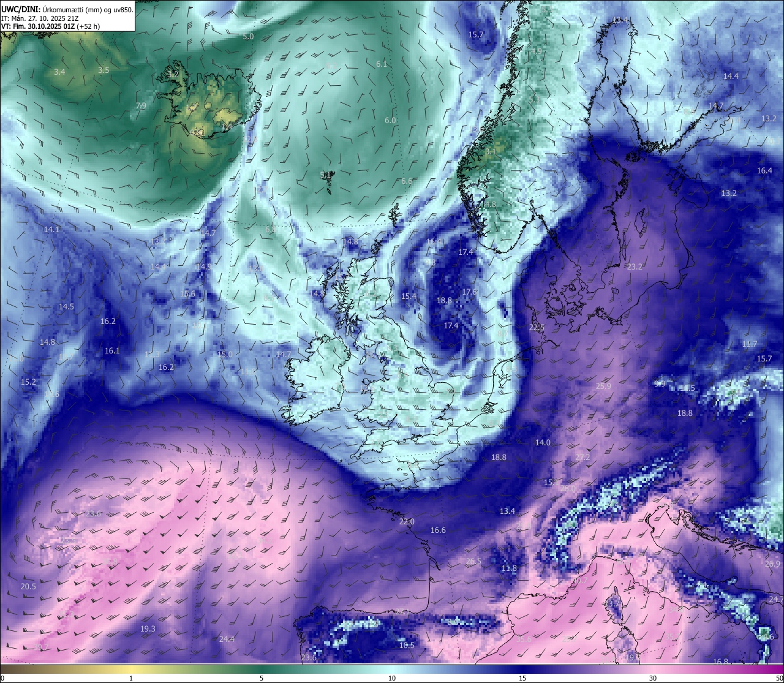The height and width of the screenshot is (683, 784).
Task: Click the map value '15.6'
Action: pyautogui.click(x=187, y=294)
